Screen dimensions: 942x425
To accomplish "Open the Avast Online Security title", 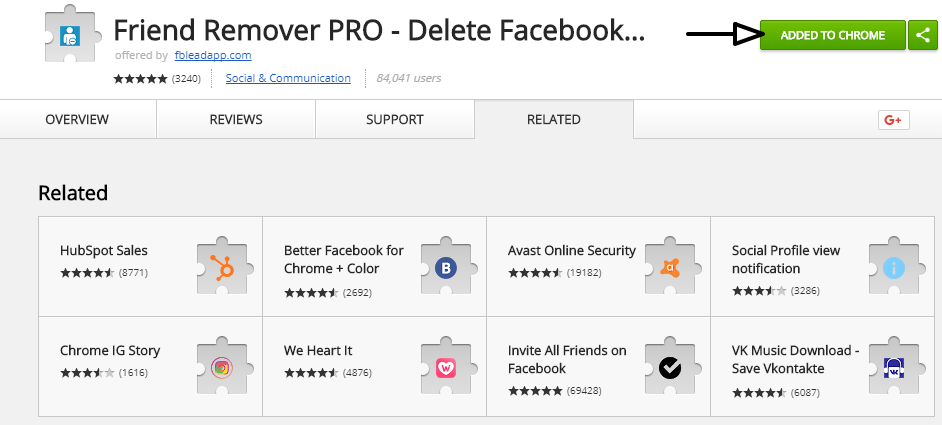I will (572, 251).
